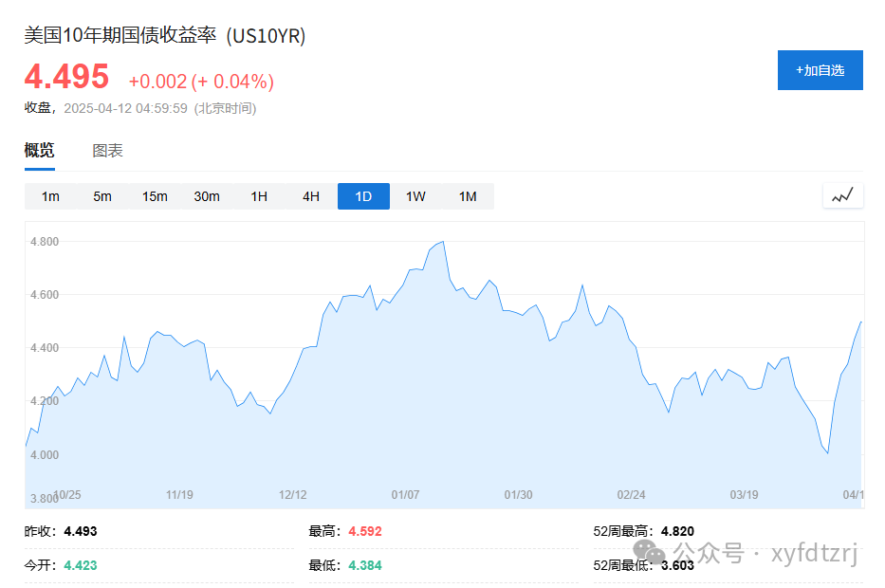Click the 昨收 value 4.493
The height and width of the screenshot is (588, 885).
pos(80,531)
